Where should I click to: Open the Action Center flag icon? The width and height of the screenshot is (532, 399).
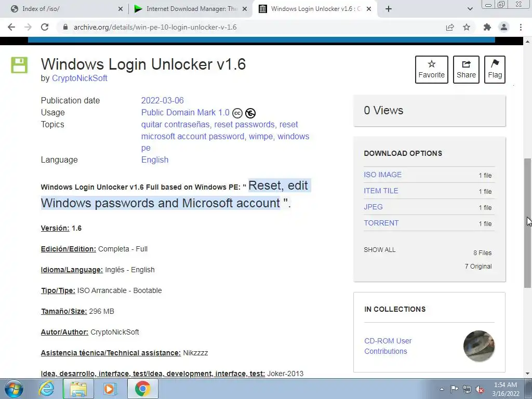[454, 389]
